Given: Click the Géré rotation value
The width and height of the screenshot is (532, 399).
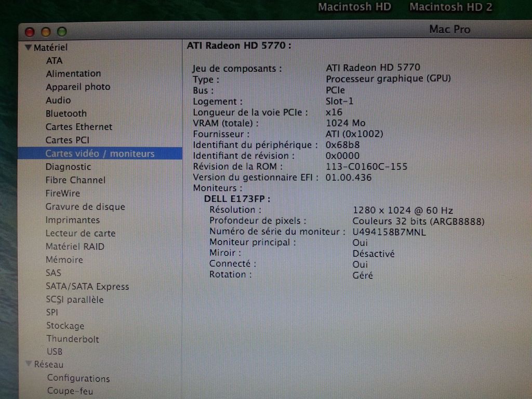Looking at the screenshot, I should 363,275.
